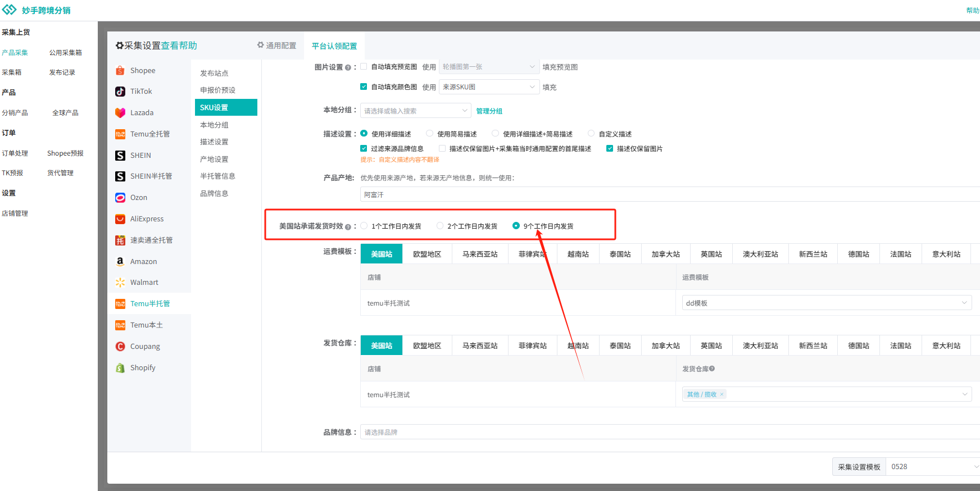Screen dimensions: 980x491
Task: Open 半托管信息 section
Action: [218, 176]
